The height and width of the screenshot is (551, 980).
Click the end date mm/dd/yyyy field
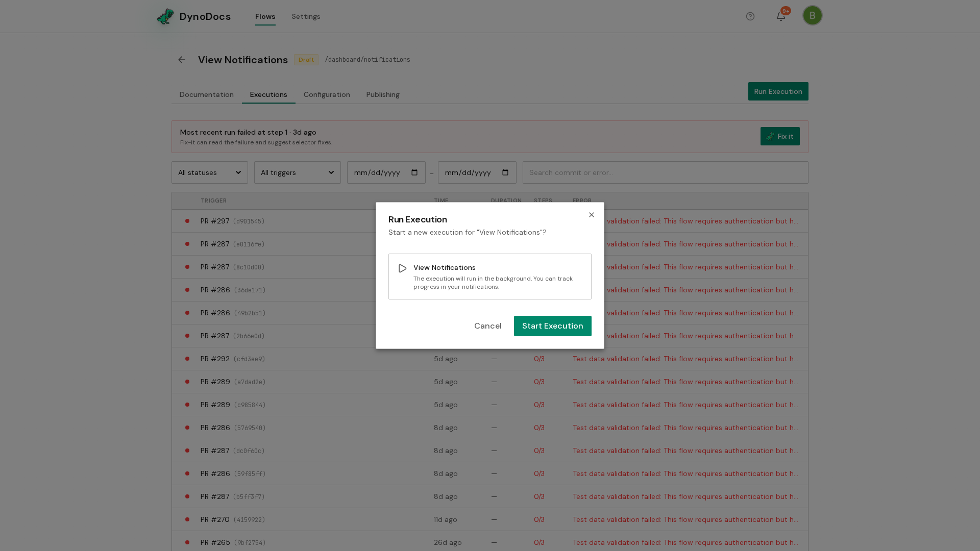click(477, 172)
